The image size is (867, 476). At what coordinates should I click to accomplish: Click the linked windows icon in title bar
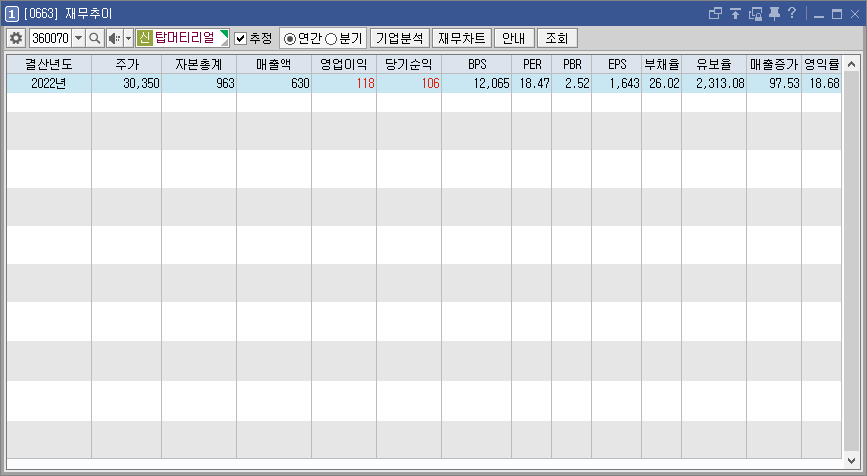click(715, 13)
